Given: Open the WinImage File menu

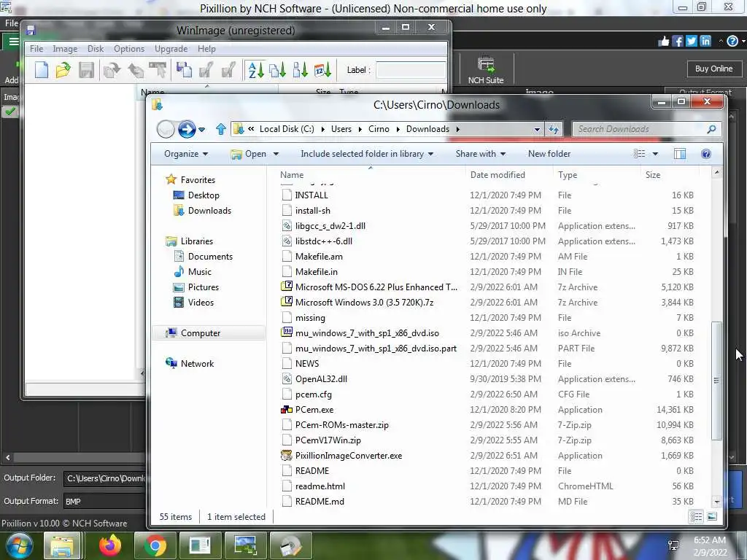Looking at the screenshot, I should (x=36, y=49).
